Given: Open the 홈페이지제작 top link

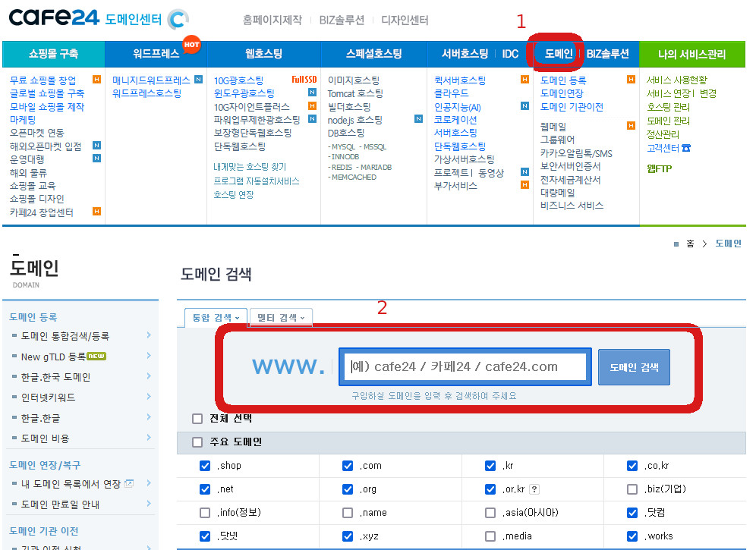Looking at the screenshot, I should click(x=272, y=20).
